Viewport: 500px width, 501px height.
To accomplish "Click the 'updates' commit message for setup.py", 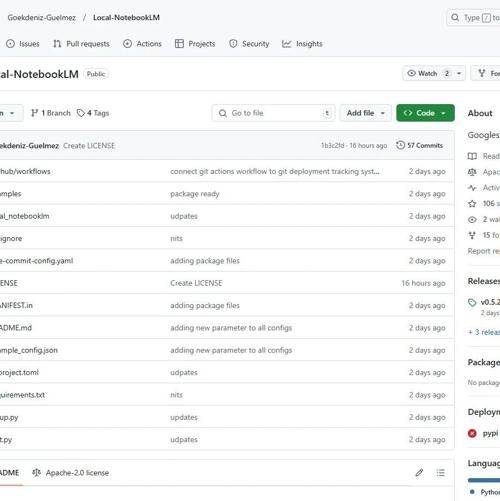I will (x=184, y=417).
